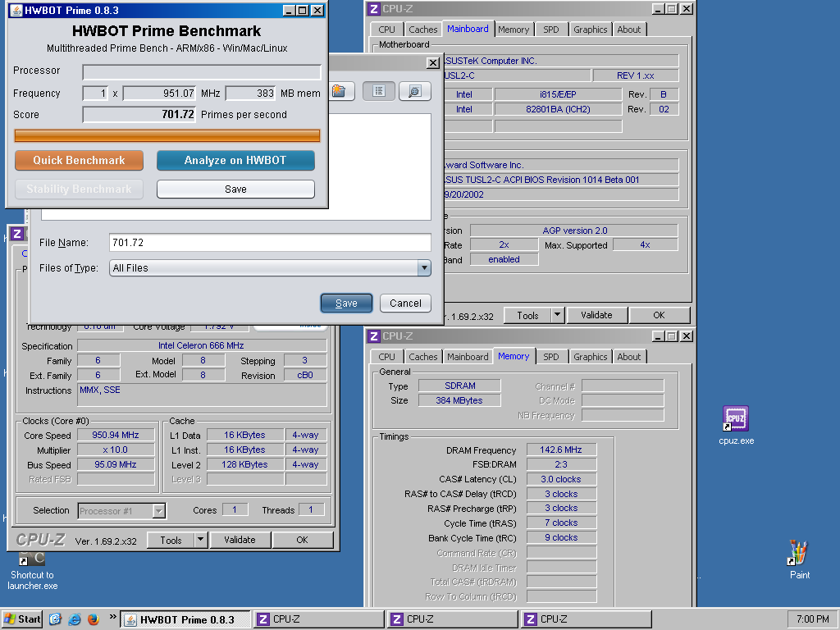Open SPD tab in Mainboard CPU-Z window
840x630 pixels.
tap(550, 30)
